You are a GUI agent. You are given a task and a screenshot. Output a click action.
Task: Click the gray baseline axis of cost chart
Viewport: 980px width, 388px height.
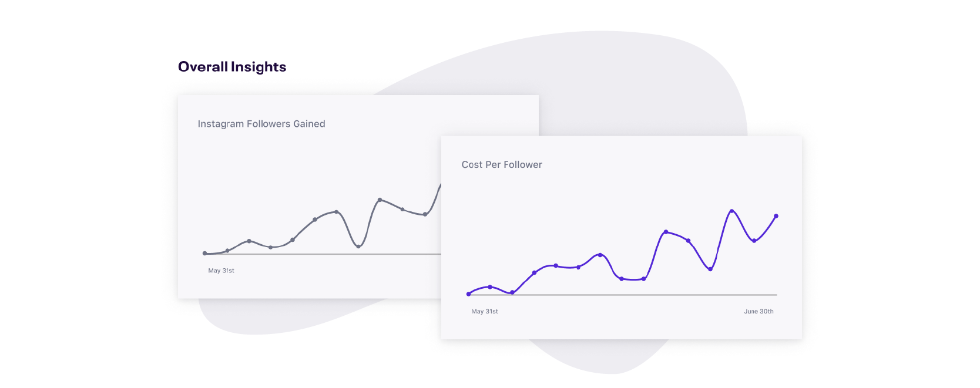click(623, 295)
